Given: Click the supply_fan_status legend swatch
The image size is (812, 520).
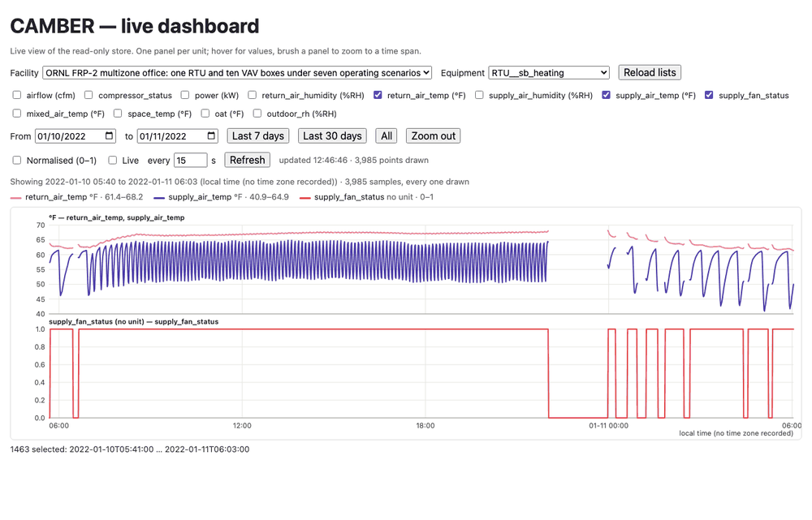Looking at the screenshot, I should (305, 198).
